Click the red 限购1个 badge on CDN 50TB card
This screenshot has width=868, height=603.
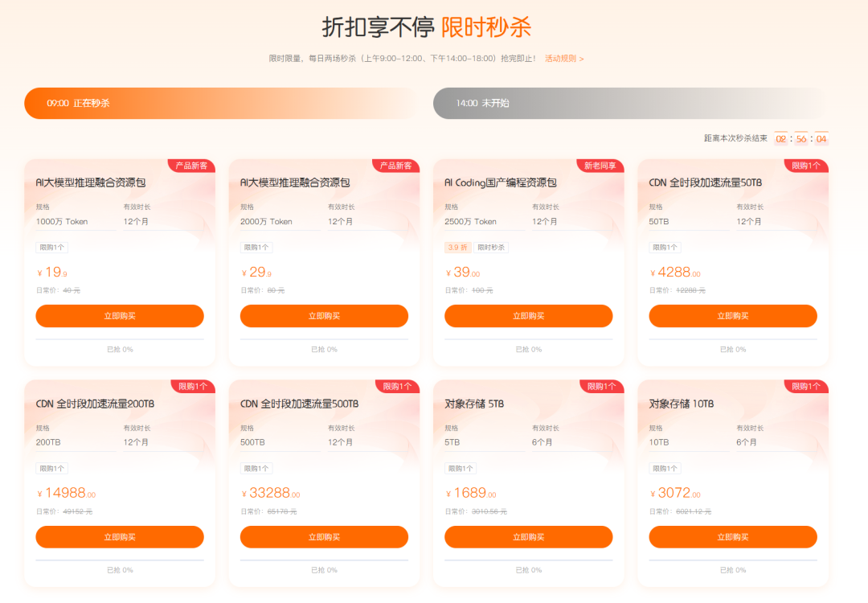[x=806, y=166]
